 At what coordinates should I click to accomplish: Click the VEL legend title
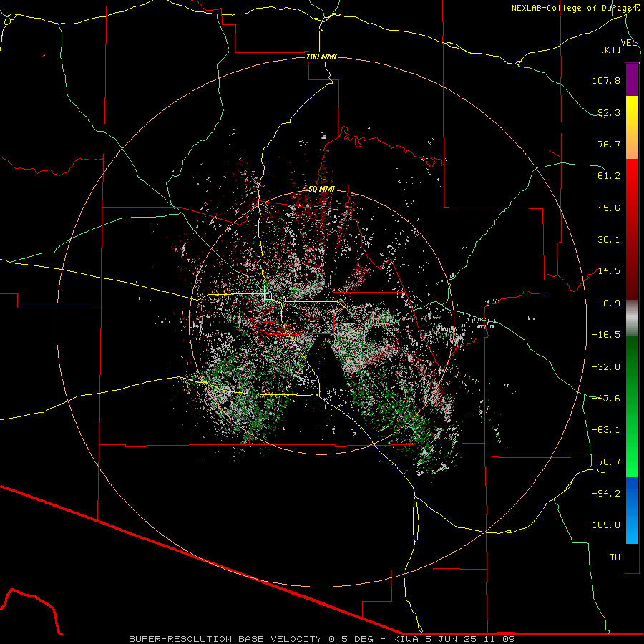click(x=628, y=43)
